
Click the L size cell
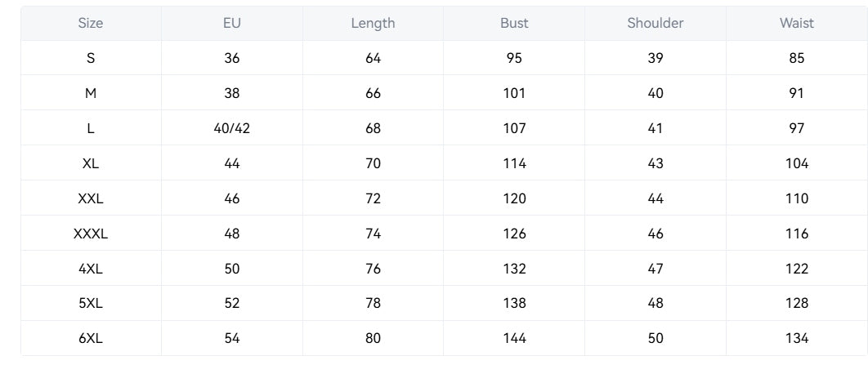click(91, 128)
